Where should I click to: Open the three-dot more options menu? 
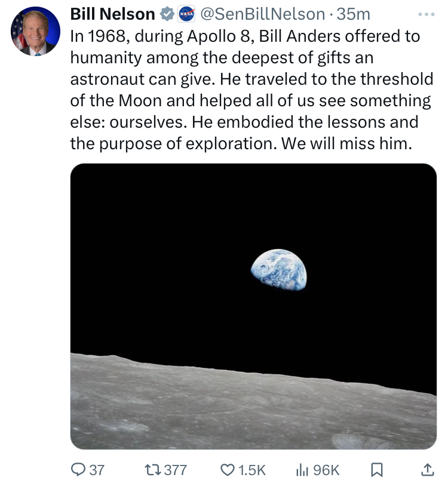(426, 14)
